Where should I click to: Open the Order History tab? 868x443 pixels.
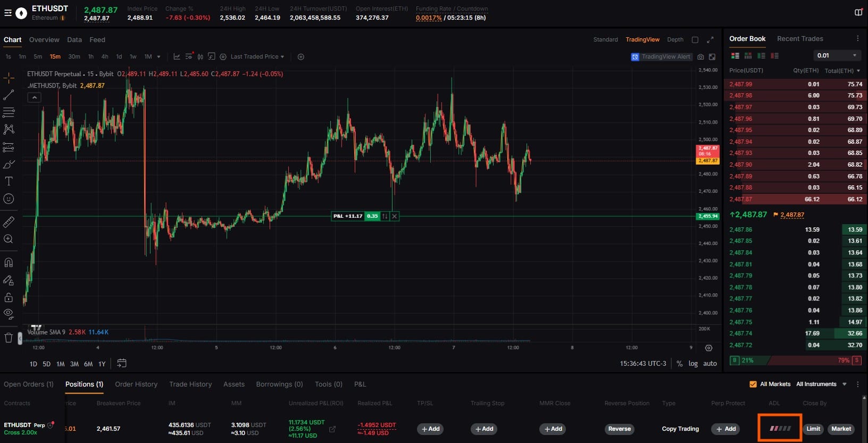click(136, 384)
